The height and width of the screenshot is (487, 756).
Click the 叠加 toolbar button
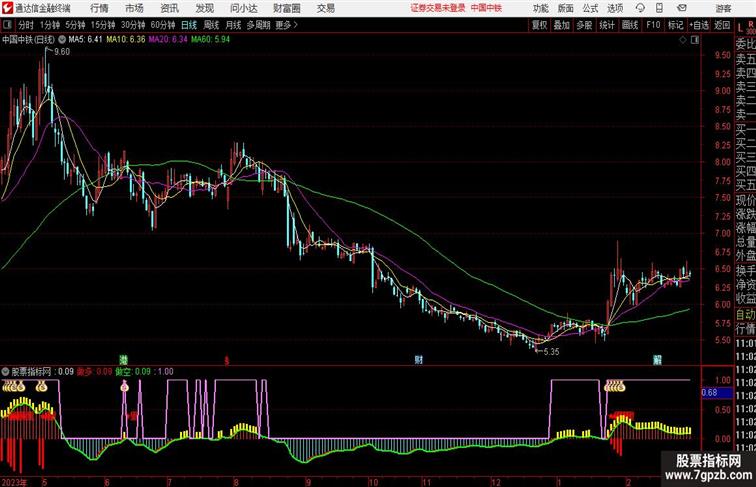(561, 25)
